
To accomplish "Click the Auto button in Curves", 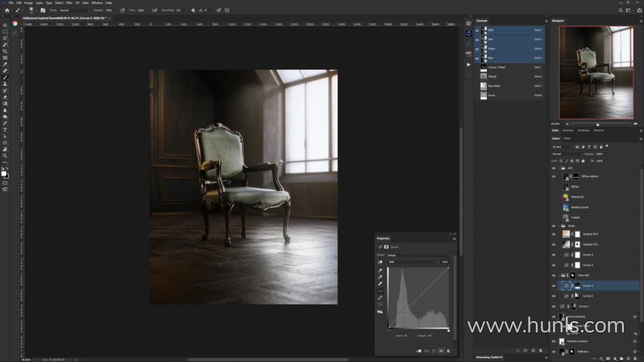I will coord(445,261).
